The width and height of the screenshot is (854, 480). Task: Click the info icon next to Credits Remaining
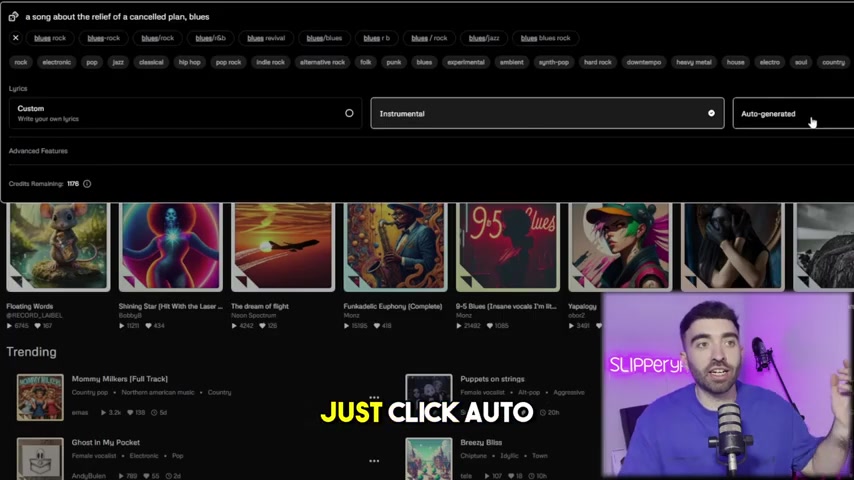click(x=87, y=184)
